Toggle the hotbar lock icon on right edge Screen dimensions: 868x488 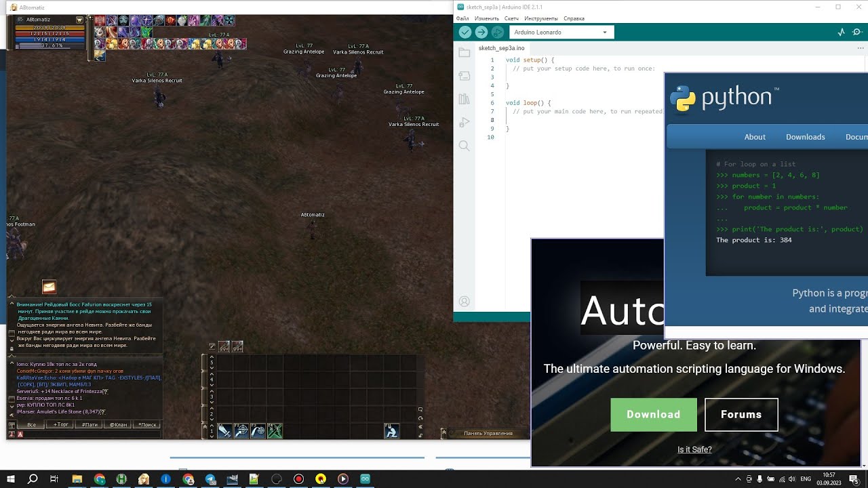420,435
